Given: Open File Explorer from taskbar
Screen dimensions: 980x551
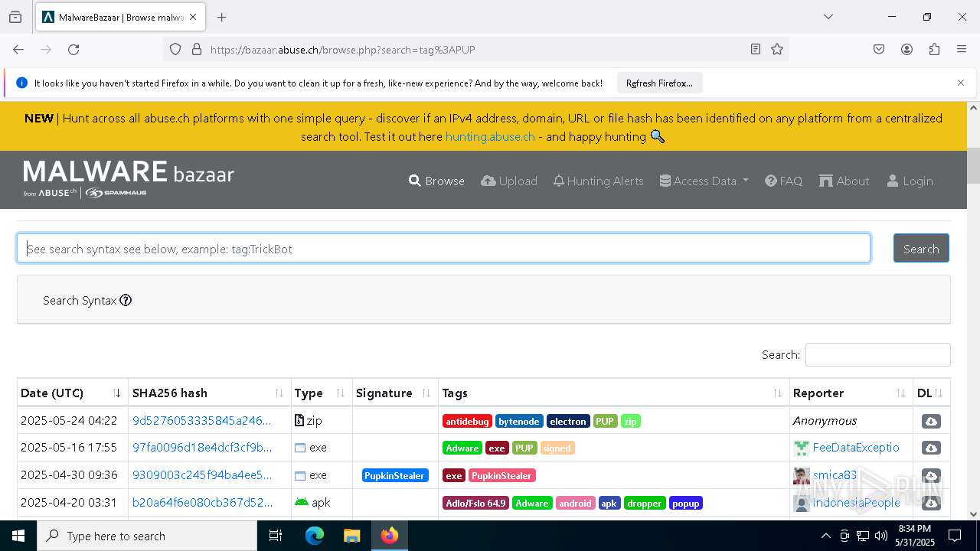Looking at the screenshot, I should [351, 536].
